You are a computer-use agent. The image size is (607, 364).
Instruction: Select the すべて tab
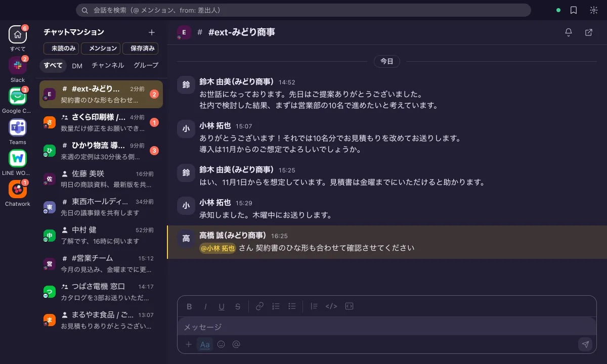coord(53,66)
